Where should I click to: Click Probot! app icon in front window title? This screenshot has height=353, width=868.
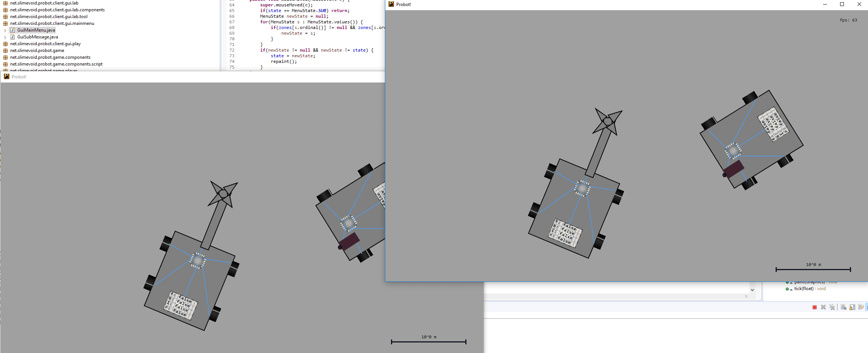(391, 4)
